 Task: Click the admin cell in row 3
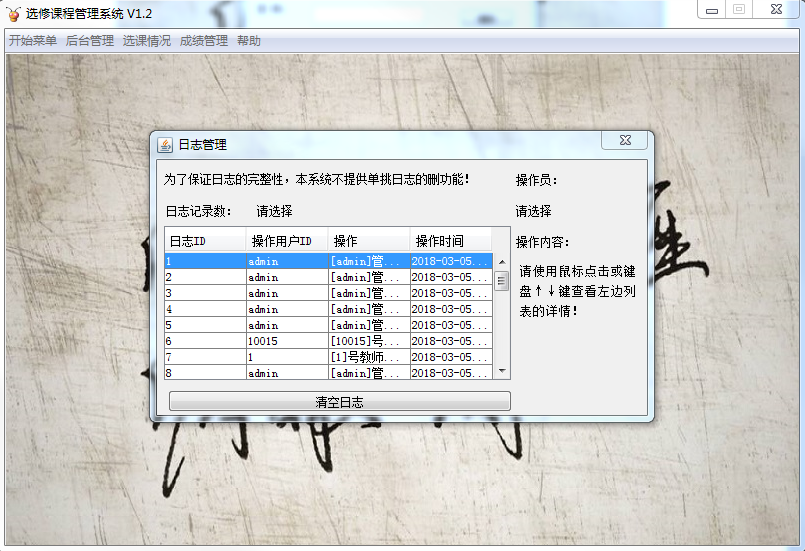click(287, 293)
